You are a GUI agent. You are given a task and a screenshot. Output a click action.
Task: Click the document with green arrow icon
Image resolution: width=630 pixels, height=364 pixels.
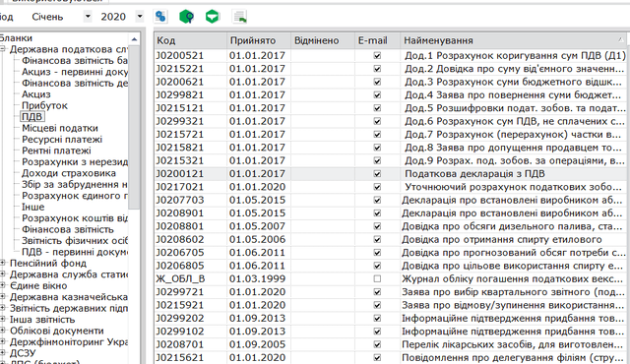coord(240,17)
